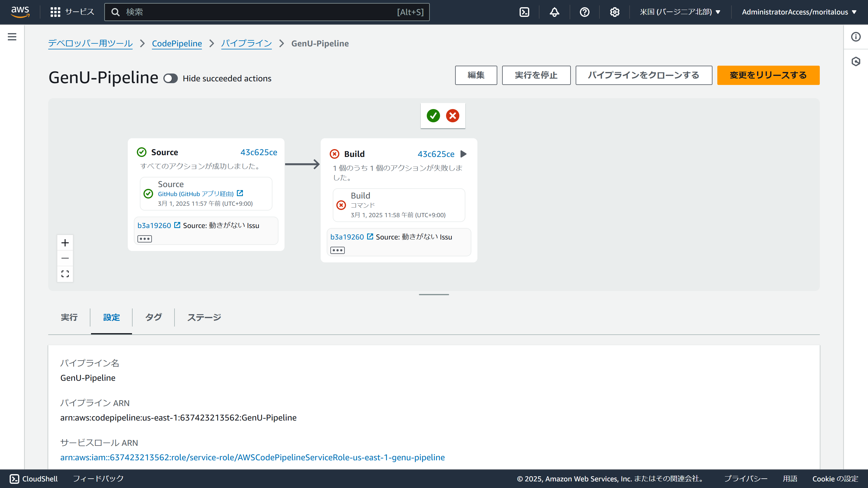
Task: Launch CloudShell from the top bar
Action: pyautogui.click(x=524, y=12)
